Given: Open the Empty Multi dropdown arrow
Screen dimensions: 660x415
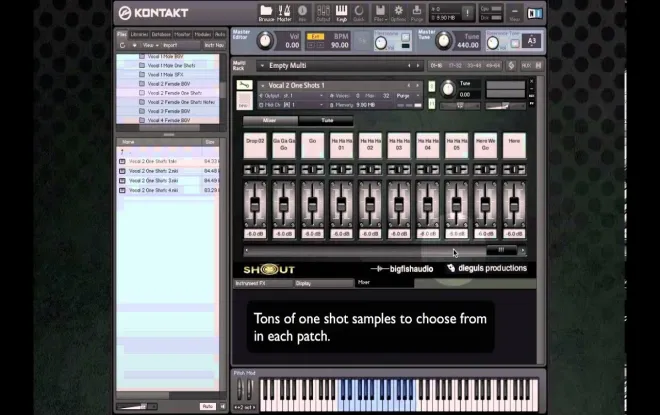Looking at the screenshot, I should 262,66.
